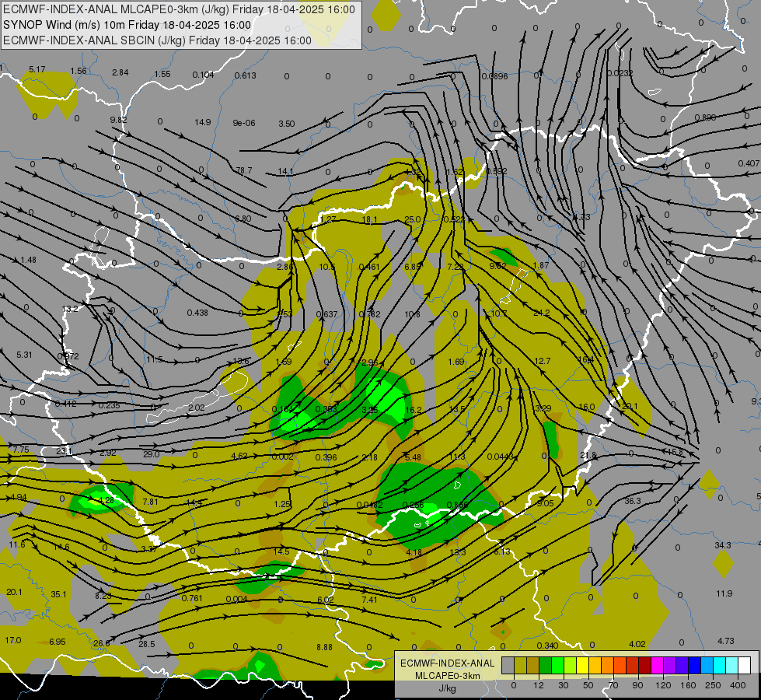
Task: Click the dark green legend swatch
Action: click(546, 665)
